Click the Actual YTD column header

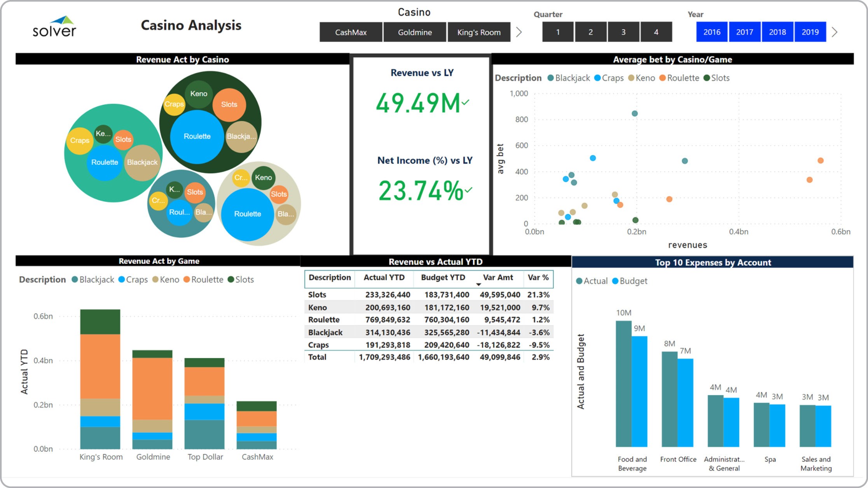tap(384, 277)
